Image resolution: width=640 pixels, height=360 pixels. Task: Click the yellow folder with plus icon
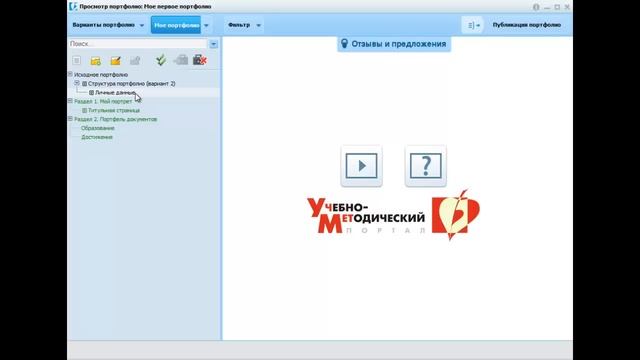click(x=96, y=61)
